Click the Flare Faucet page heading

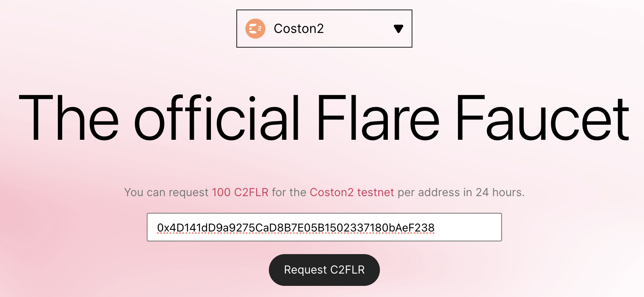coord(324,118)
